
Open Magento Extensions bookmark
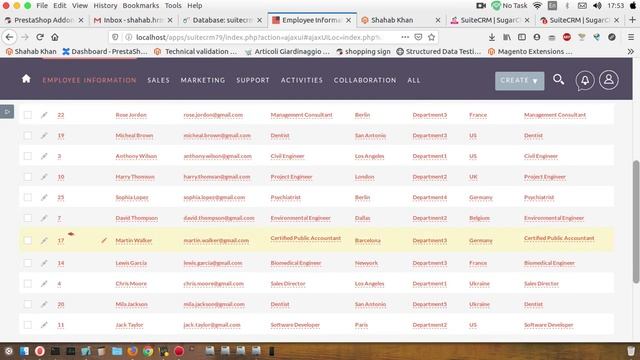[530, 51]
